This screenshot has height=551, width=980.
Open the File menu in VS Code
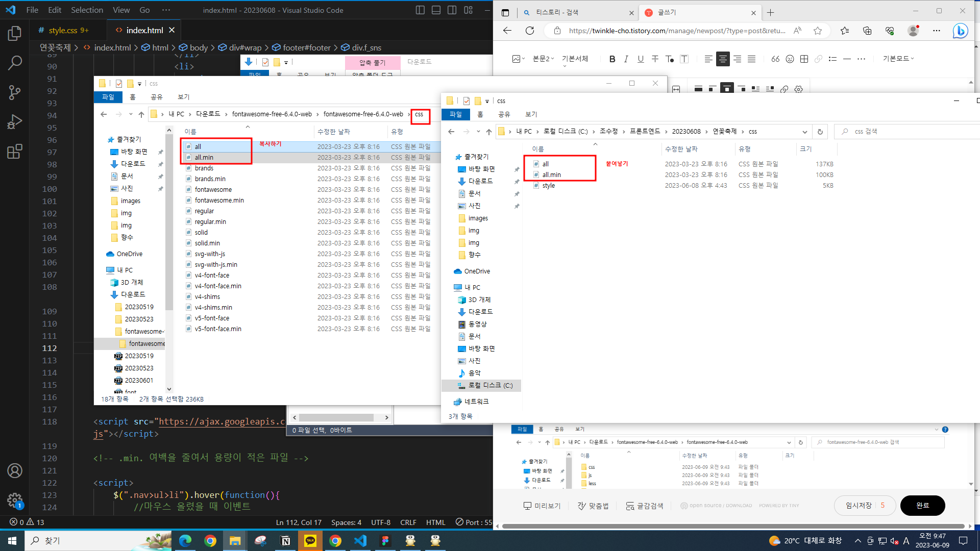pos(32,10)
